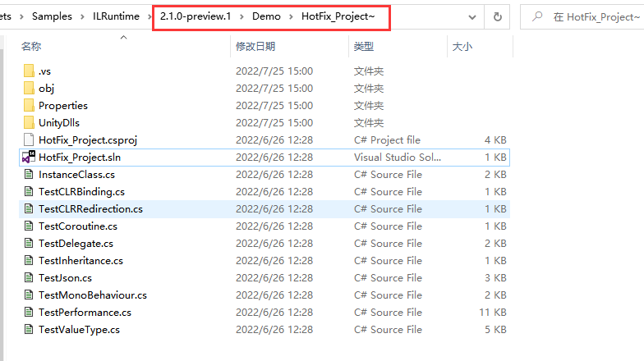Navigate to 2.1.0-preview.1 in the breadcrumb
This screenshot has height=361, width=644.
[x=195, y=16]
